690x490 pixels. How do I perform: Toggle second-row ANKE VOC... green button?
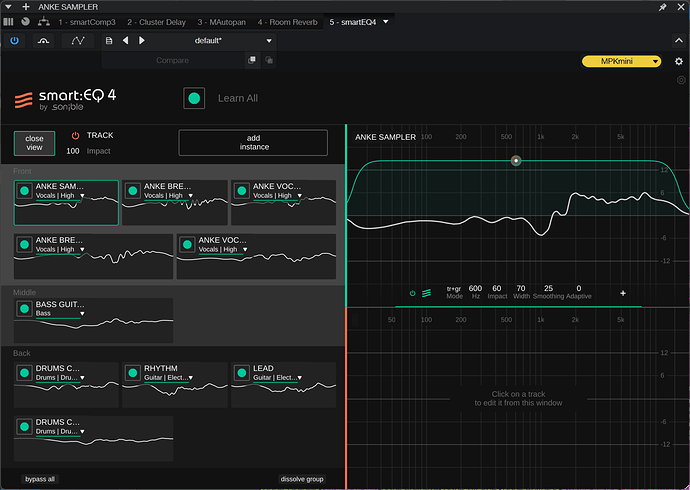[x=187, y=245]
